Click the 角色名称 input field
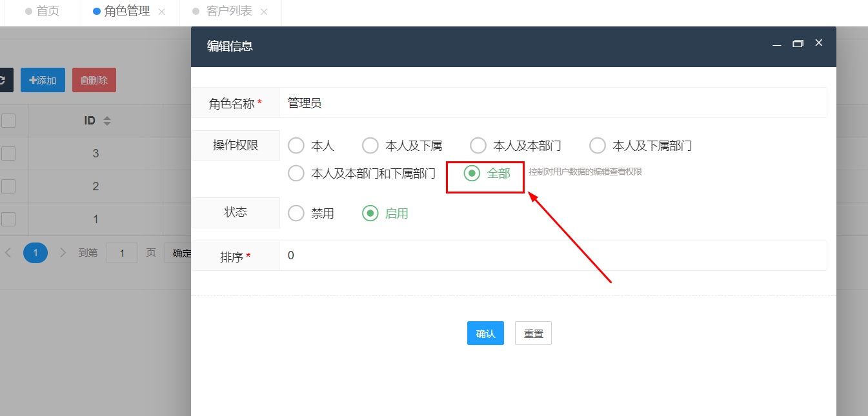 point(552,103)
